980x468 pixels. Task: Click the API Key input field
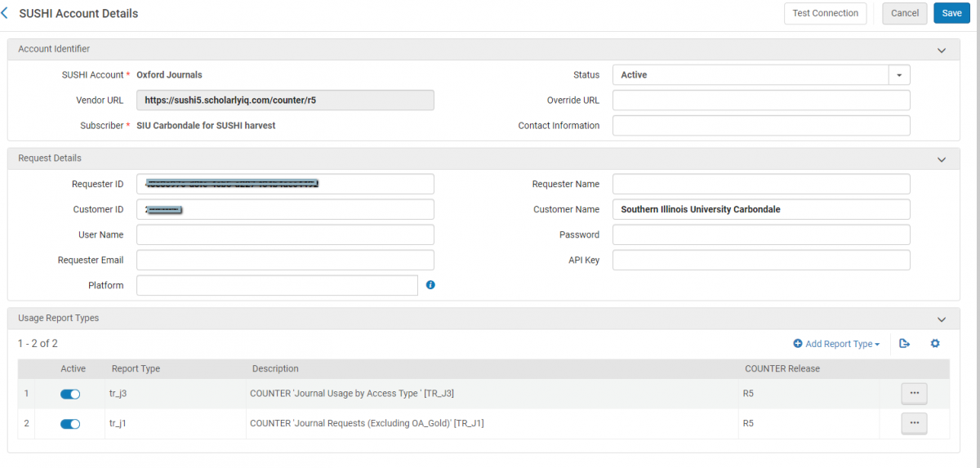pos(760,261)
